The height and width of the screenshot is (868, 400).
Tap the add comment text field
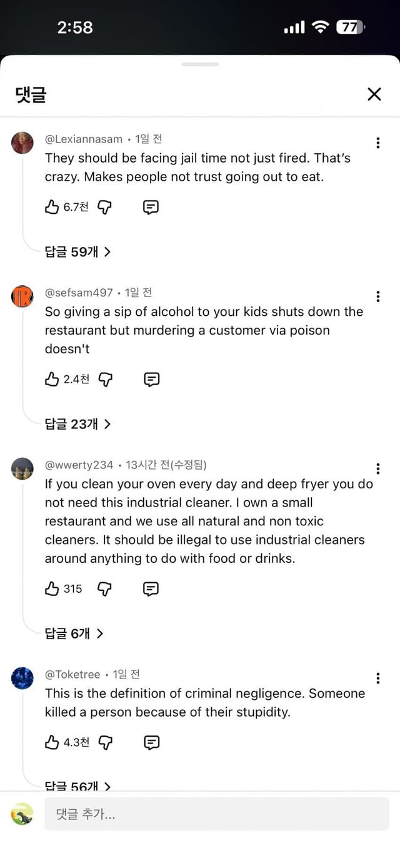[216, 814]
